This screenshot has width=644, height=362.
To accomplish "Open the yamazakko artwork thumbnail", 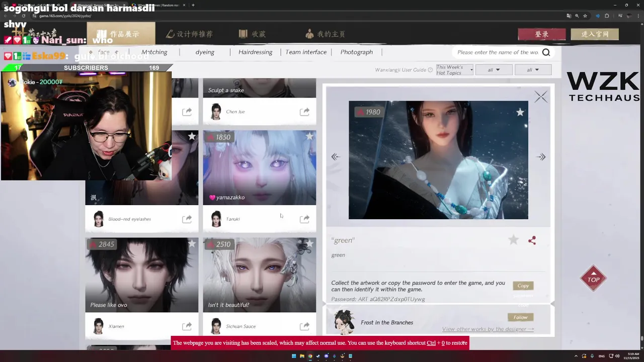I will pyautogui.click(x=260, y=167).
